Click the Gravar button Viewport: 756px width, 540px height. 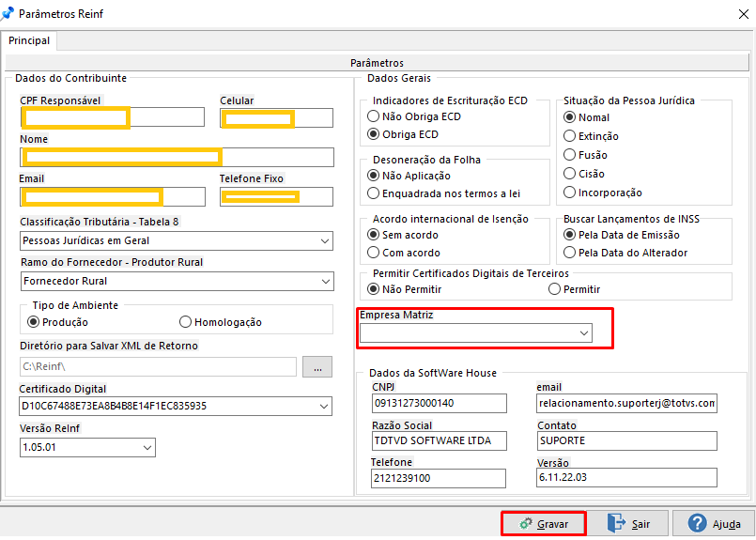[x=544, y=524]
